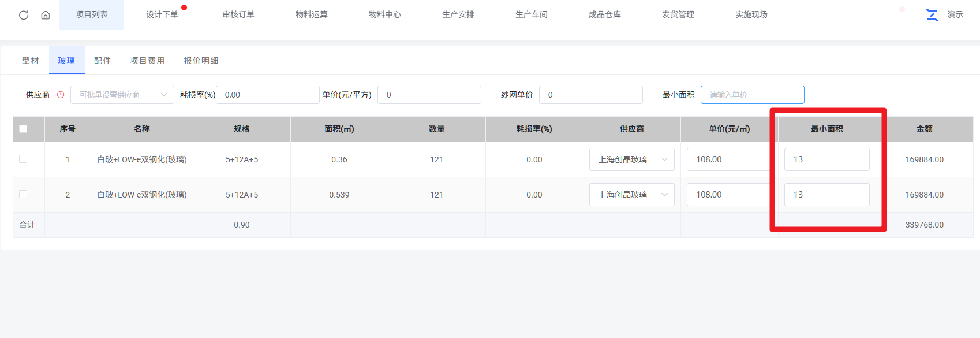Focus the 最小面积 batch input field
Image resolution: width=980 pixels, height=338 pixels.
click(x=752, y=95)
